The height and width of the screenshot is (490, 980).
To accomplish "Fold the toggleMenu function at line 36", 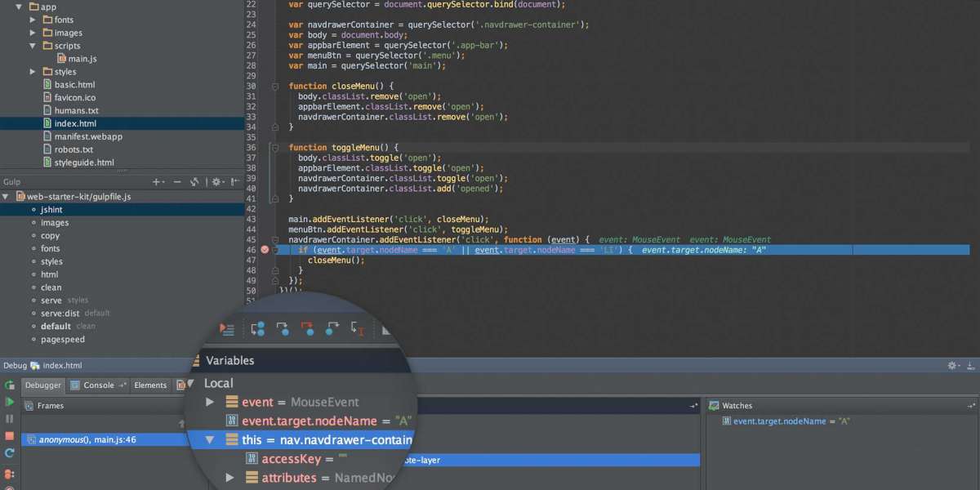I will [275, 148].
